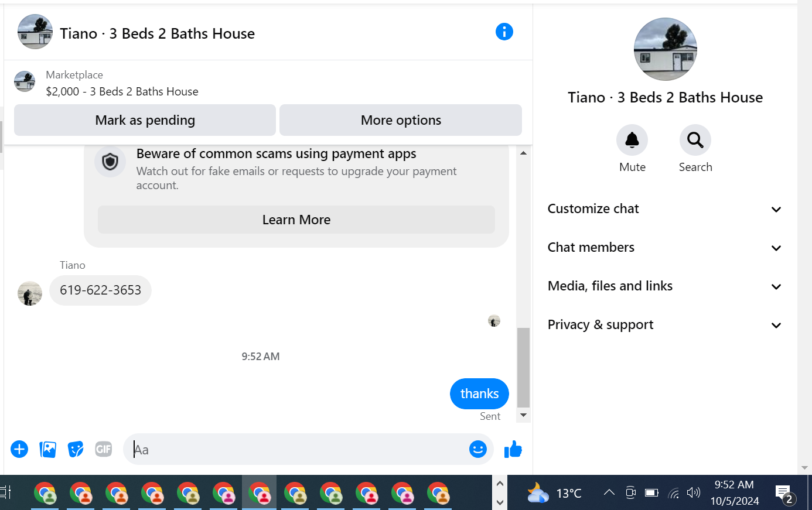Viewport: 812px width, 510px height.
Task: Click Tiano's avatar next to the phone number
Action: (x=30, y=293)
